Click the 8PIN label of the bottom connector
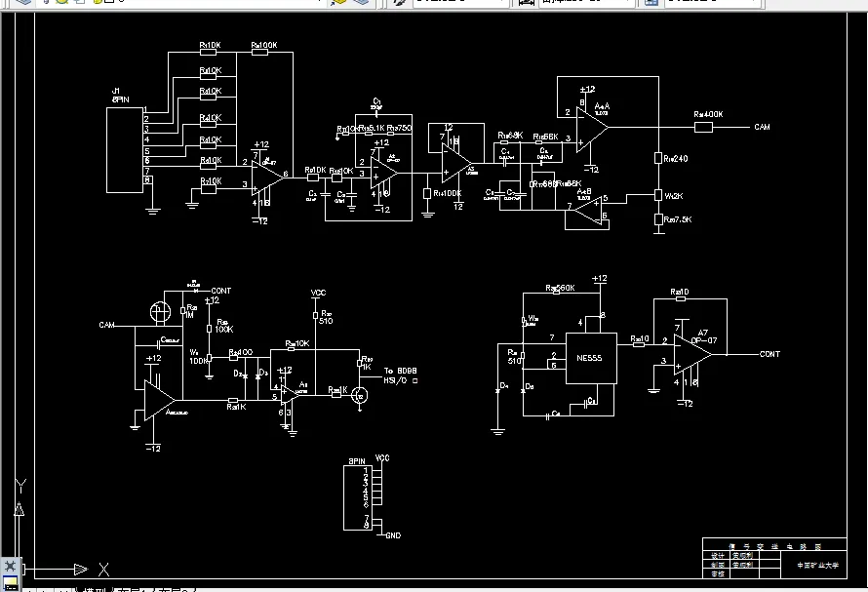The height and width of the screenshot is (592, 868). tap(357, 460)
